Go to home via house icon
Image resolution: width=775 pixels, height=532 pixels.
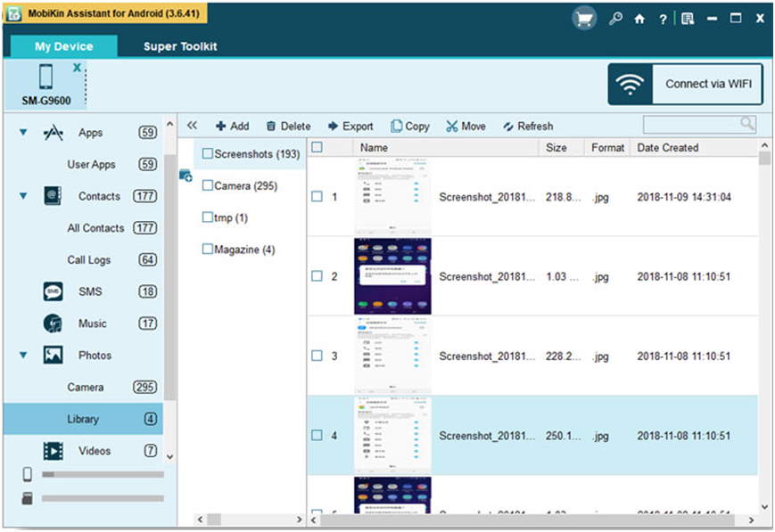639,19
